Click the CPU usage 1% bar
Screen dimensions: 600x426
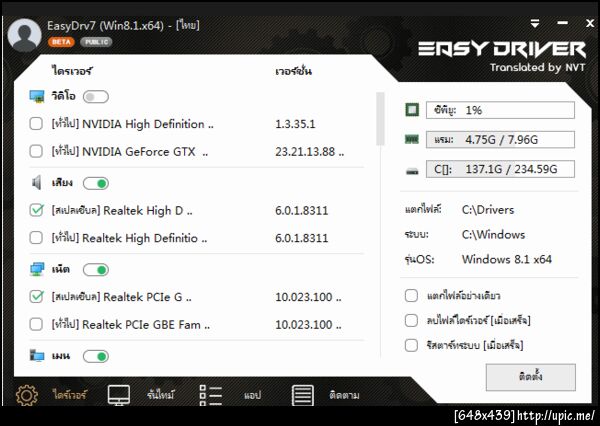pyautogui.click(x=500, y=110)
